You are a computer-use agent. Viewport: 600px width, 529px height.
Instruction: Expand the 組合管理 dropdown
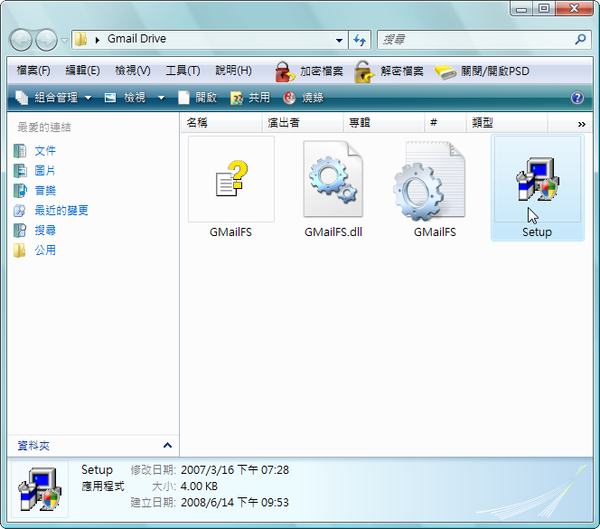point(88,98)
